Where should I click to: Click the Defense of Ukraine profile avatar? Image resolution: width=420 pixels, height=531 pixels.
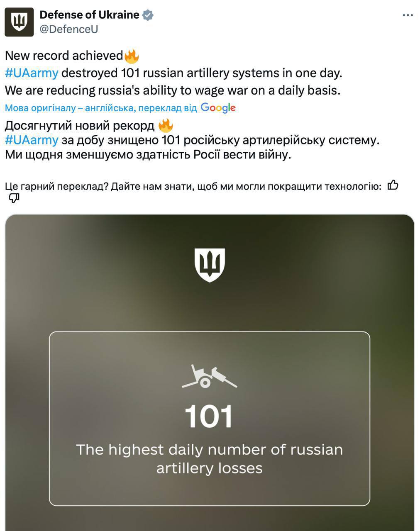pyautogui.click(x=19, y=22)
